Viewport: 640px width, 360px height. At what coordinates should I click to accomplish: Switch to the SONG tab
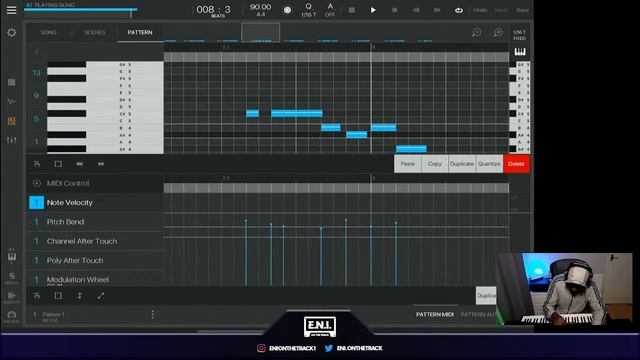49,32
